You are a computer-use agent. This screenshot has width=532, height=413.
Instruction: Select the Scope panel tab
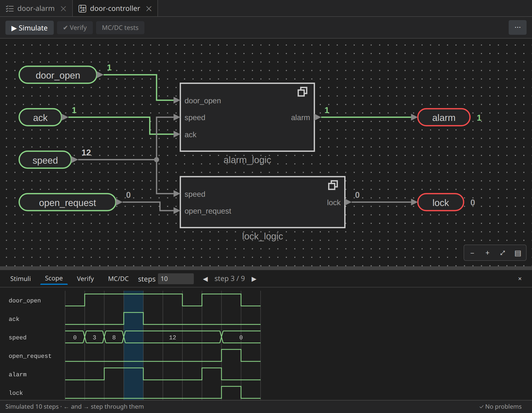pos(54,279)
